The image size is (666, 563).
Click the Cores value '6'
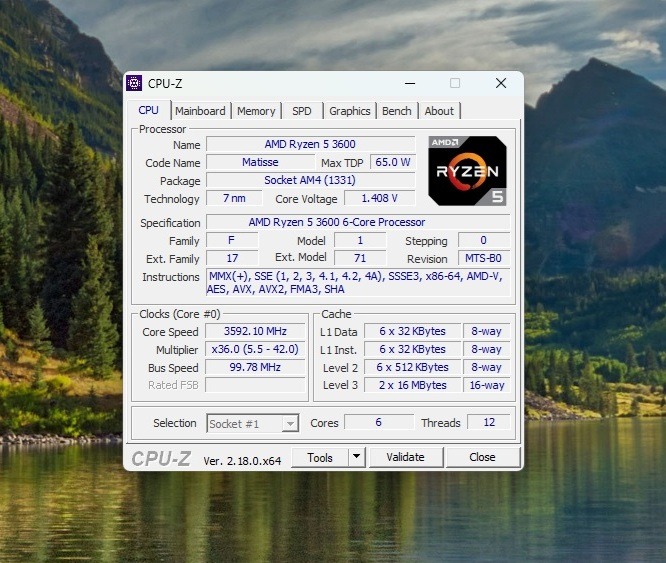pos(379,422)
